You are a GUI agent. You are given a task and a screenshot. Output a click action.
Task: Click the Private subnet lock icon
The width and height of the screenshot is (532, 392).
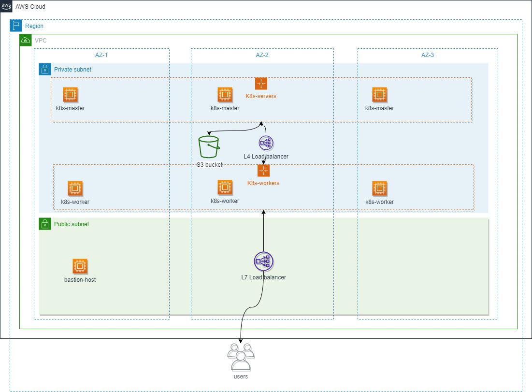click(x=44, y=69)
